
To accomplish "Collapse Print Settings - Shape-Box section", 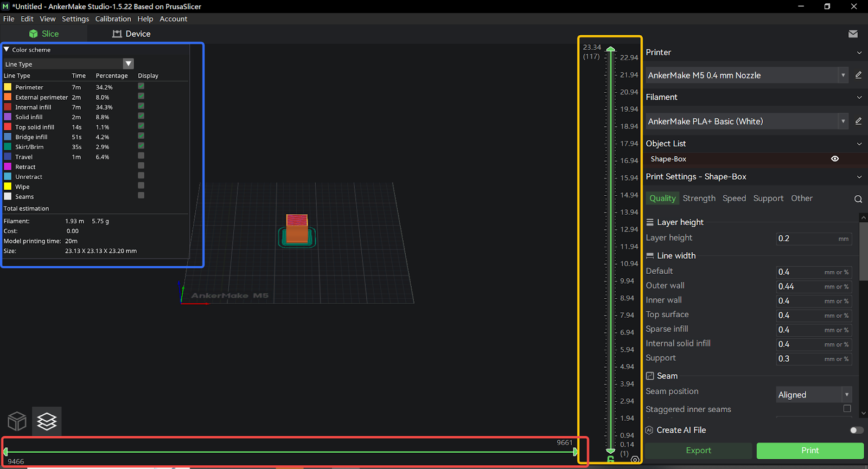I will coord(859,177).
